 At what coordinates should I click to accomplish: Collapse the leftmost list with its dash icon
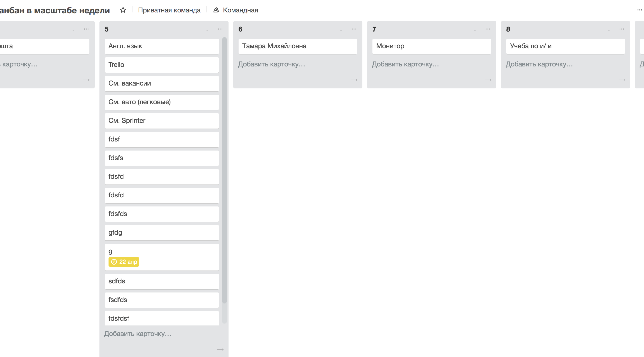tap(73, 30)
